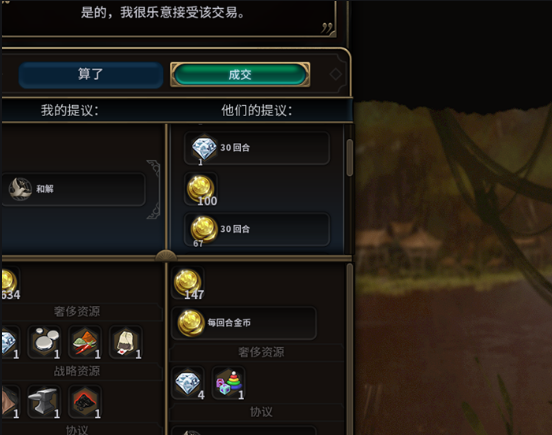Click the scrollbar in their proposal list
The height and width of the screenshot is (435, 552).
tap(349, 158)
